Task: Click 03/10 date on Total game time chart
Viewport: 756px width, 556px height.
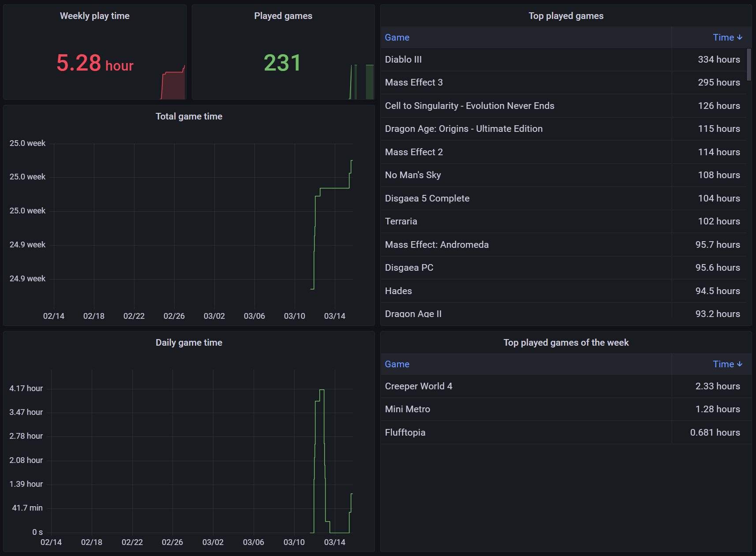Action: click(x=295, y=316)
